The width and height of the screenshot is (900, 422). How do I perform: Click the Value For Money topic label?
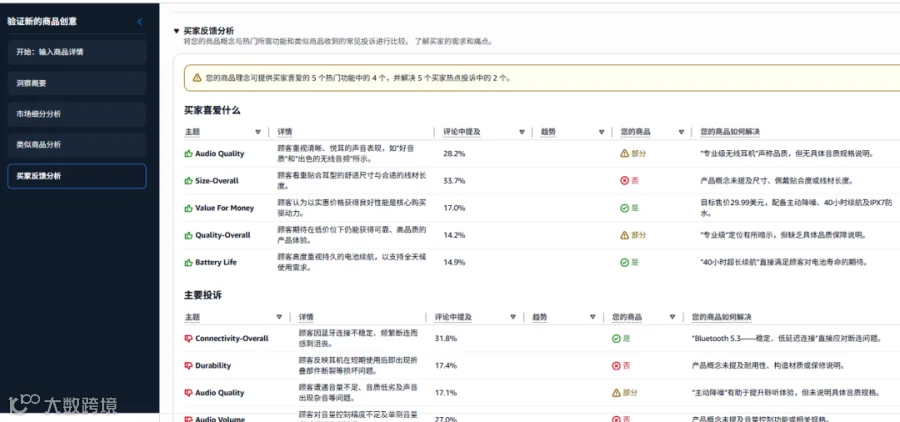click(224, 208)
